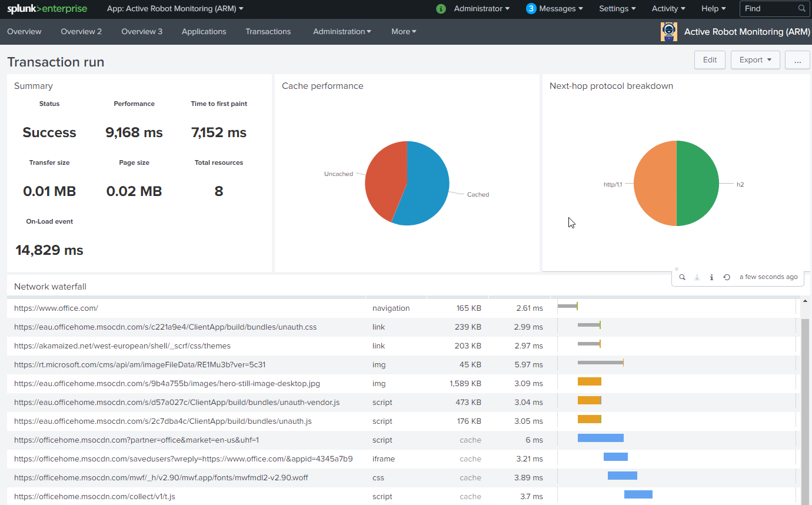Click the green Administrator status icon
812x505 pixels.
(441, 9)
